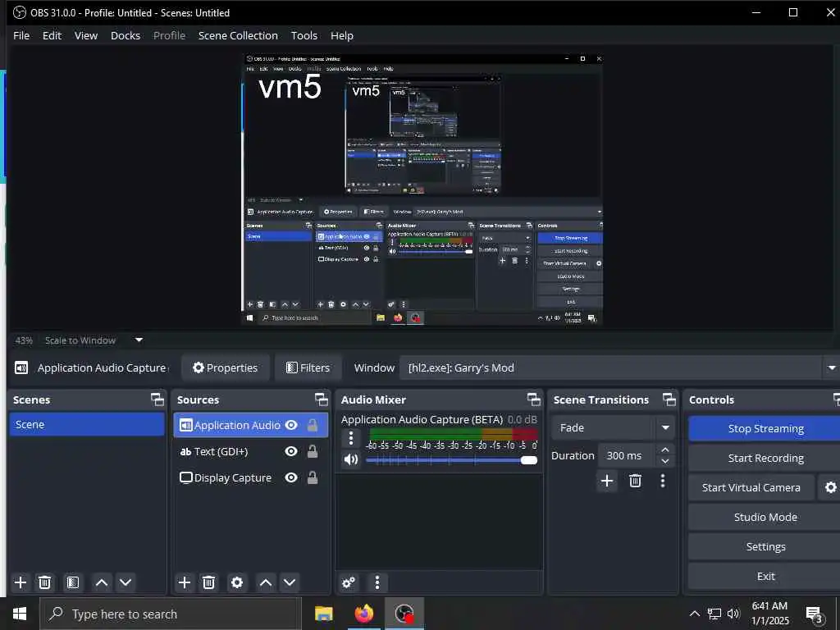Open Windows Start menu
The image size is (840, 630).
pos(20,614)
